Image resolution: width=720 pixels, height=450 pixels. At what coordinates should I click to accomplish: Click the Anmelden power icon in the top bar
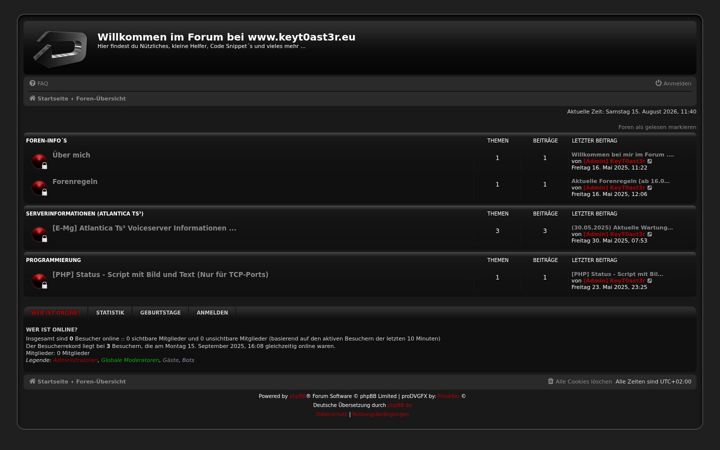(x=658, y=83)
